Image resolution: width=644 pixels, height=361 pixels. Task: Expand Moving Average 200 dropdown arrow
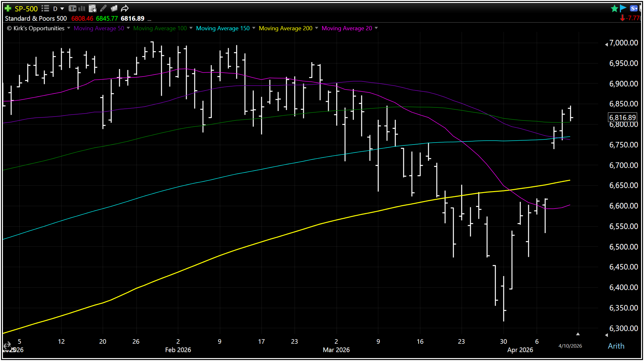coord(317,28)
